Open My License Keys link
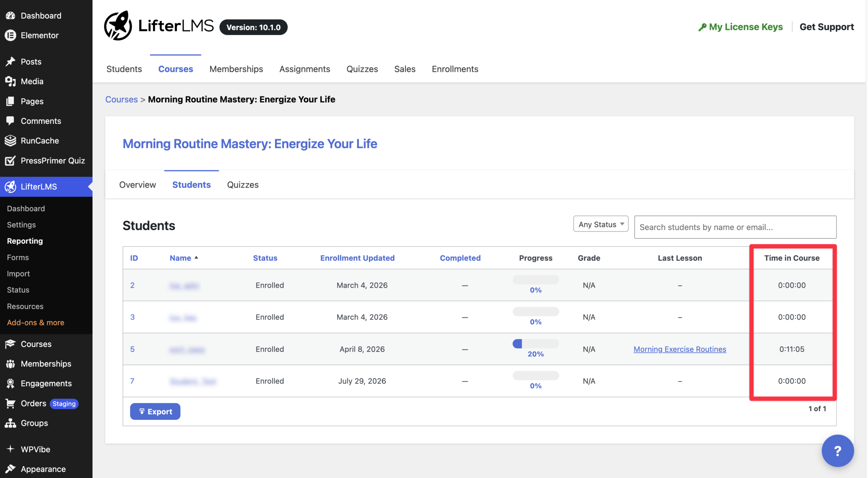This screenshot has width=868, height=478. pyautogui.click(x=741, y=27)
